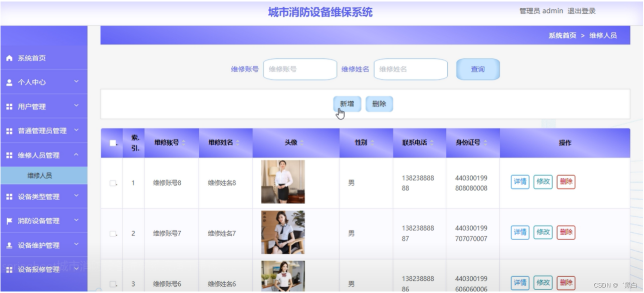Click the 管理员 admin label
Image resolution: width=644 pixels, height=293 pixels.
pos(541,11)
